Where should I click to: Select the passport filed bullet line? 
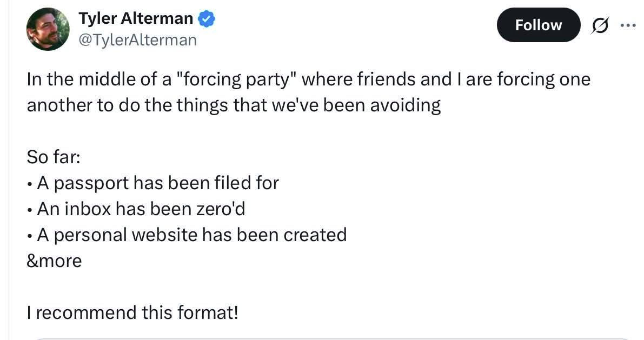(x=157, y=183)
